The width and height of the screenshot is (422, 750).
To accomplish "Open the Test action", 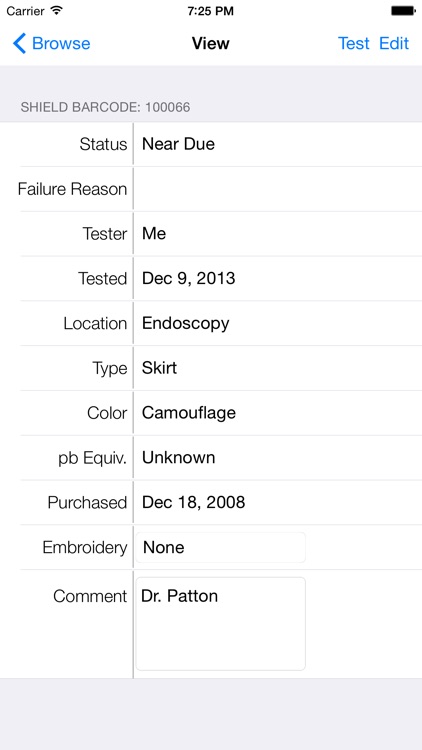I will coord(354,44).
